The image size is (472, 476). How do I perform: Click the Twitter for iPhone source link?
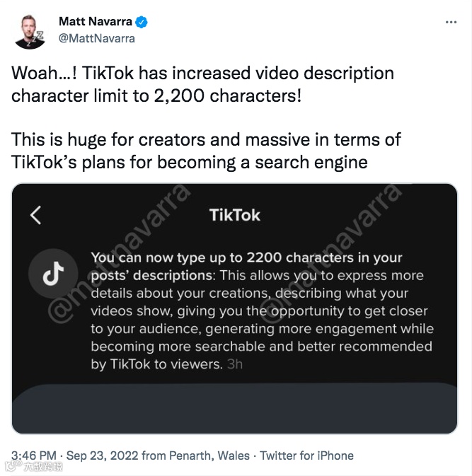coord(306,455)
